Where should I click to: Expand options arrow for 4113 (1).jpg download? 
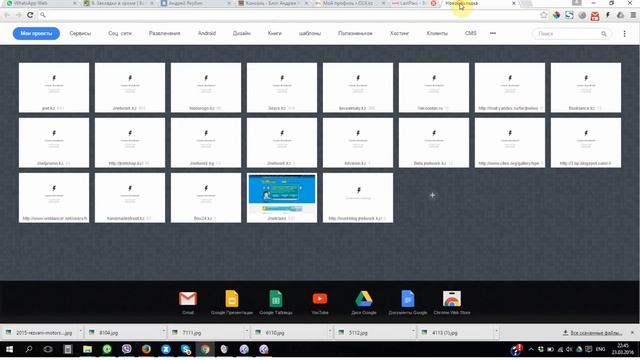[x=496, y=332]
